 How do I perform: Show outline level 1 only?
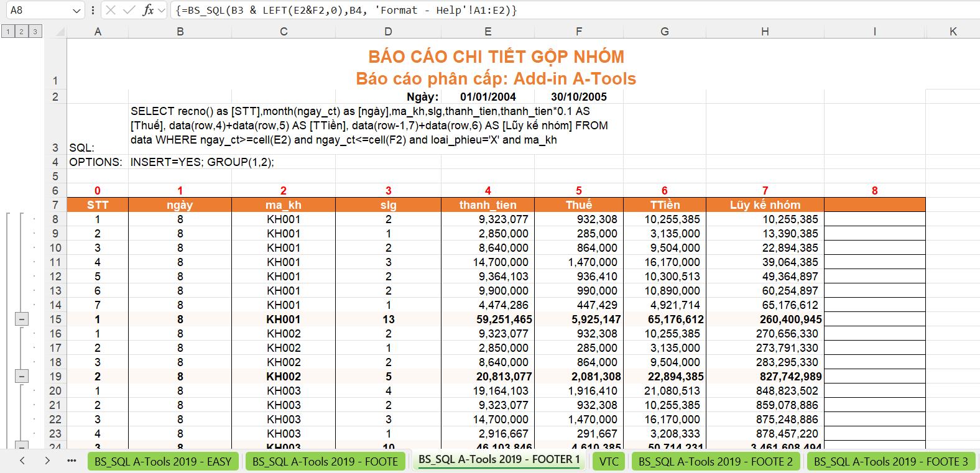coord(7,32)
